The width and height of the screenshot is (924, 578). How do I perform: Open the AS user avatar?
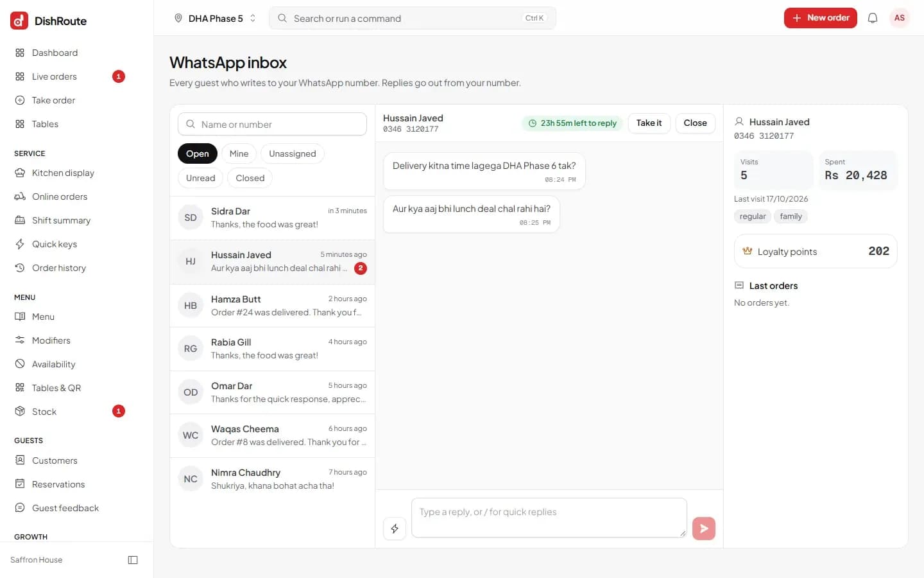900,18
